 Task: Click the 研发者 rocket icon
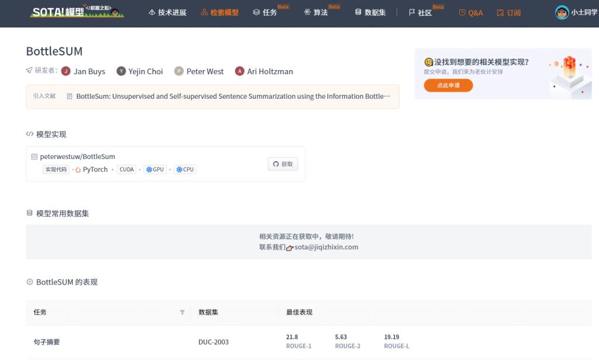[x=29, y=70]
